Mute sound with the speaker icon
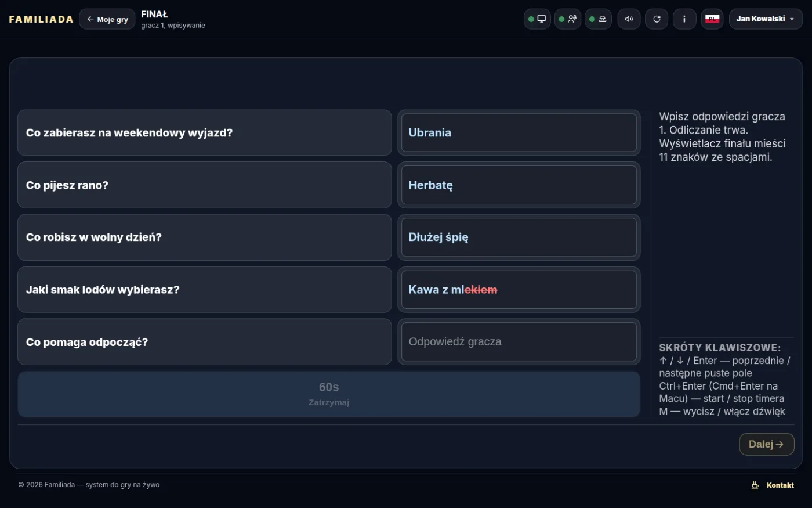 tap(629, 19)
